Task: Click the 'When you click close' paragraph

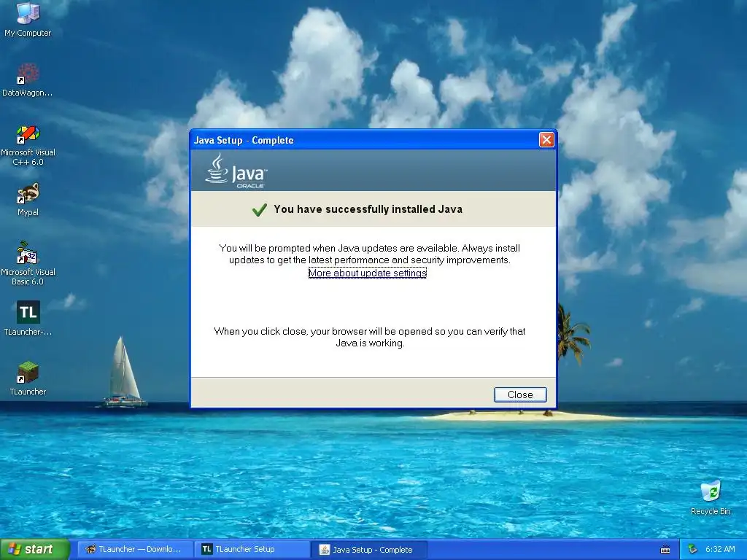Action: (370, 337)
